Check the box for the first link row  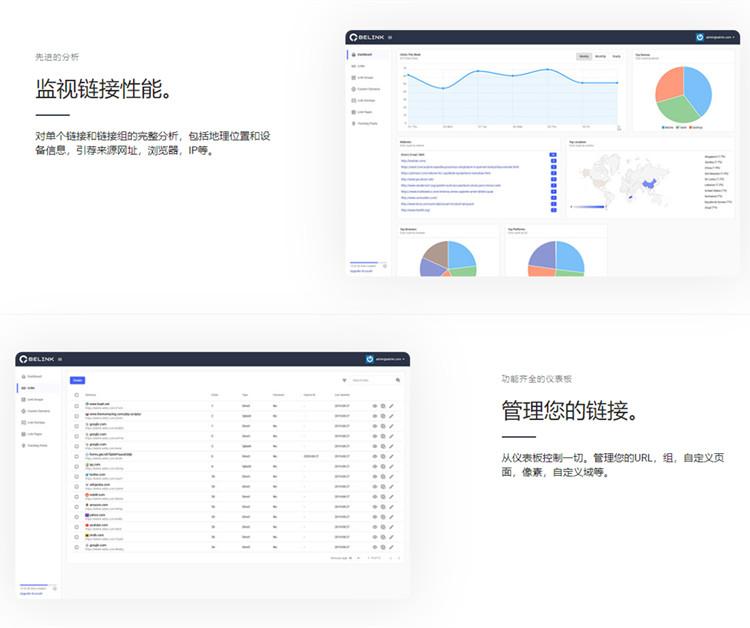point(77,406)
